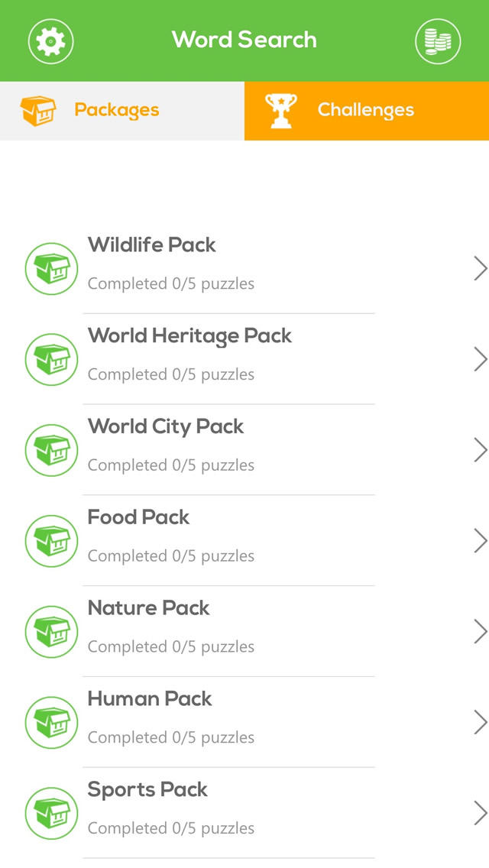Expand Wildlife Pack with its chevron
489x868 pixels.
pos(480,269)
